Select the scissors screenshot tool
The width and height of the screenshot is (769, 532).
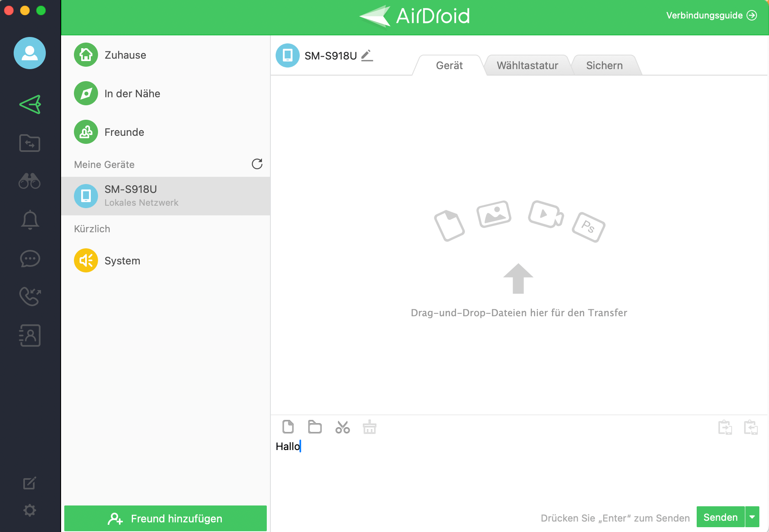342,427
